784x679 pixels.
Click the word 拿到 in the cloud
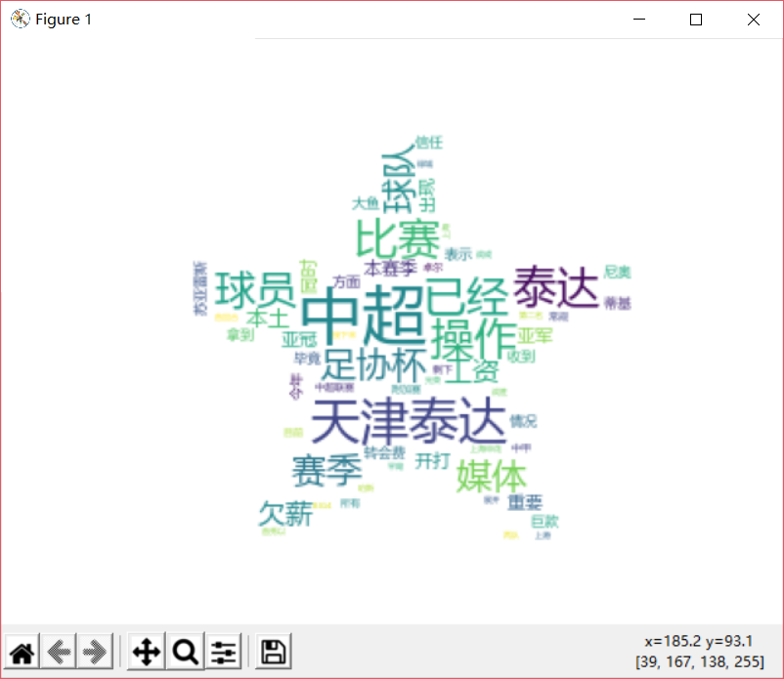(x=240, y=334)
